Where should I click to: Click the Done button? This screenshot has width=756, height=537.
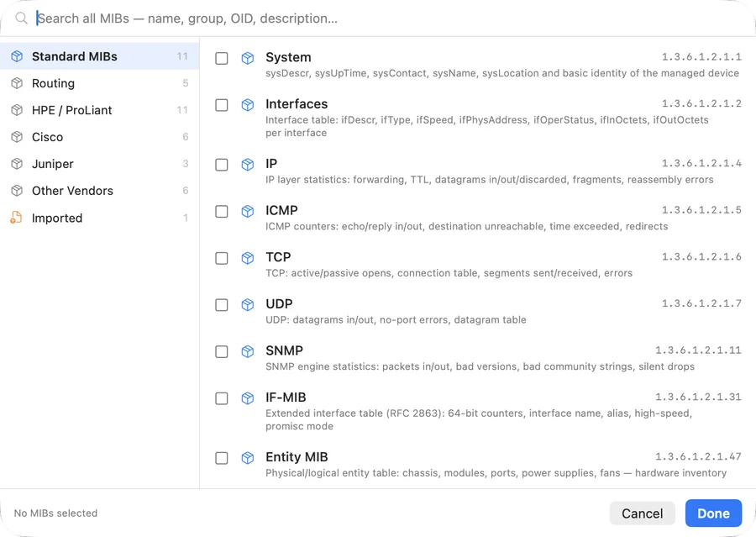click(x=713, y=513)
